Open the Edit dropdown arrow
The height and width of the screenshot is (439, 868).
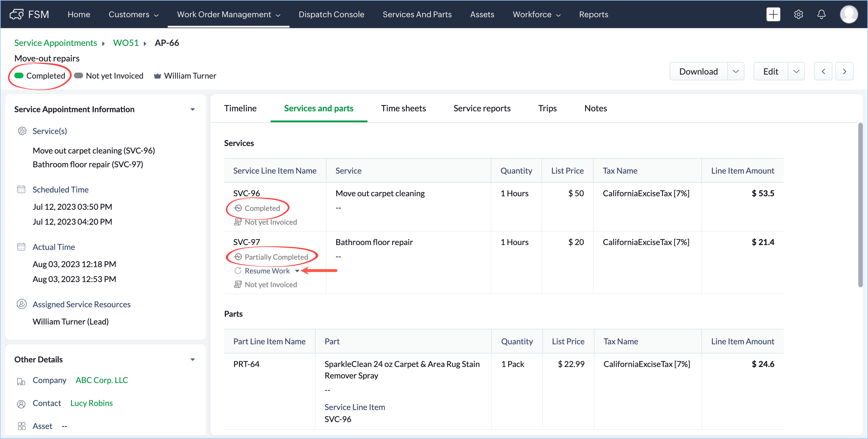point(796,71)
